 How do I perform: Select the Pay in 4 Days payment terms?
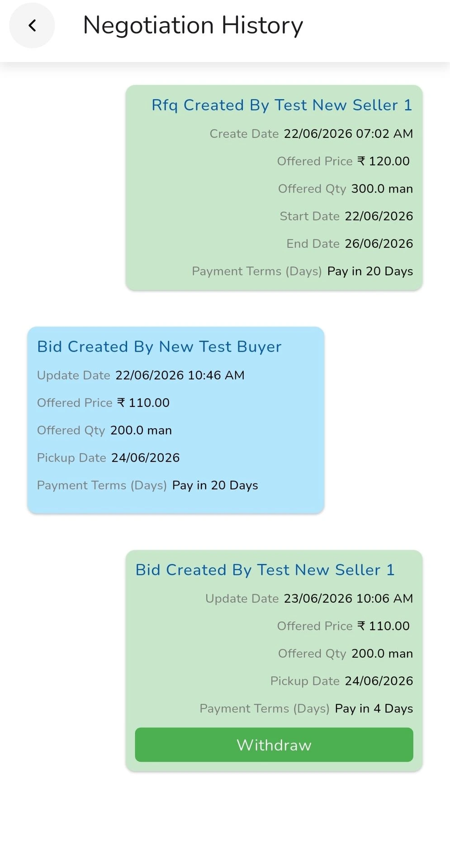point(374,708)
